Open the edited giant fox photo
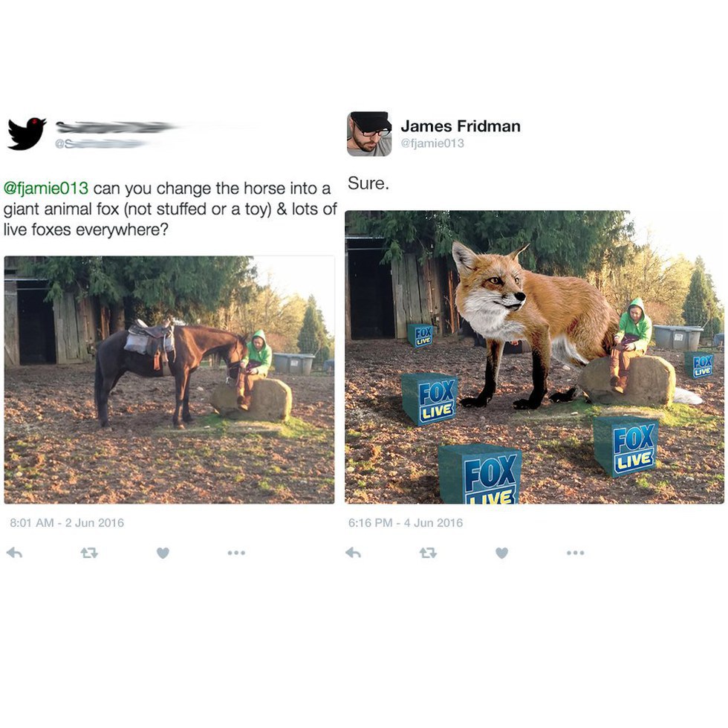Viewport: 728px width, 728px height. coord(534,357)
